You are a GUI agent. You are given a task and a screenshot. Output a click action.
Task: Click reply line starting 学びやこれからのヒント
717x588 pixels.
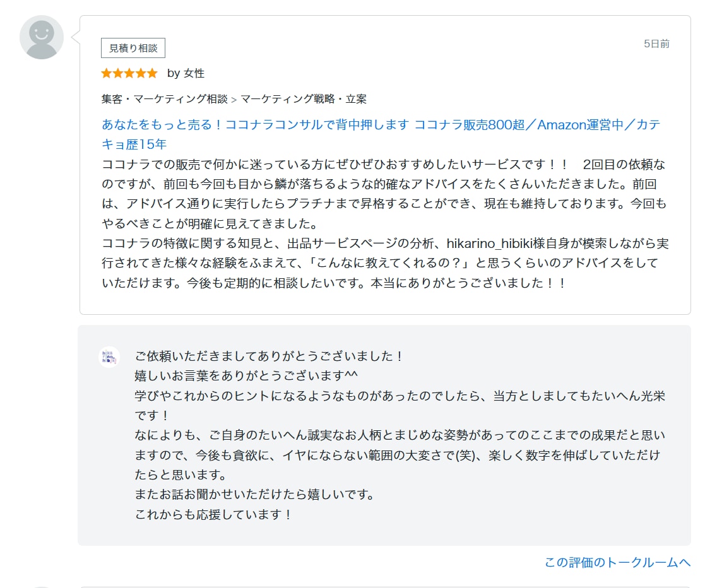[400, 406]
